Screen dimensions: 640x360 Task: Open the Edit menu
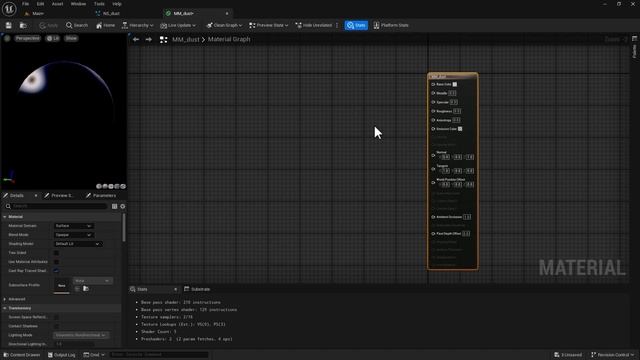pyautogui.click(x=40, y=4)
